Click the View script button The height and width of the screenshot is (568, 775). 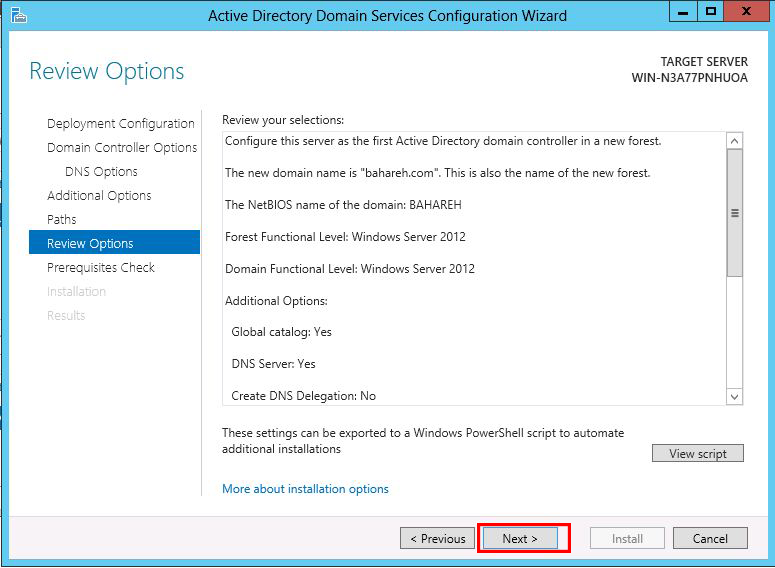[x=698, y=453]
